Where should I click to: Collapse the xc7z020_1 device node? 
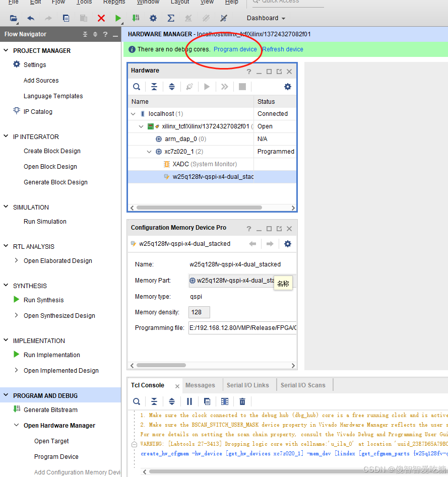pos(149,152)
